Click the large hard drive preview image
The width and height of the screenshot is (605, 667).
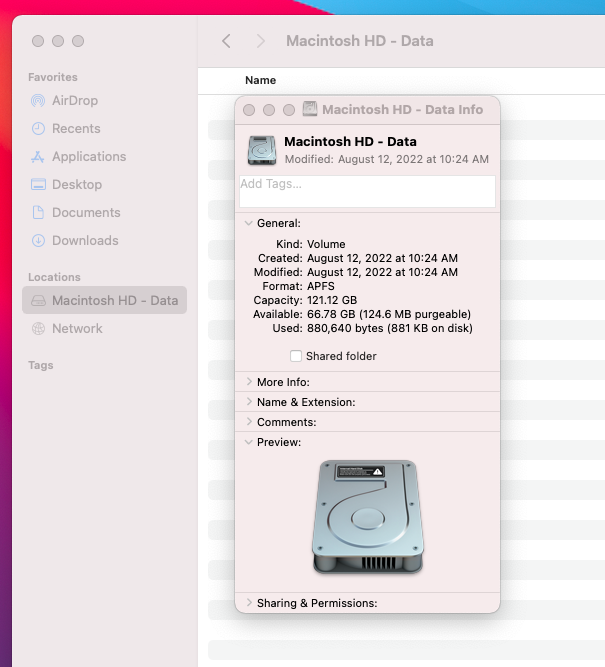click(368, 517)
